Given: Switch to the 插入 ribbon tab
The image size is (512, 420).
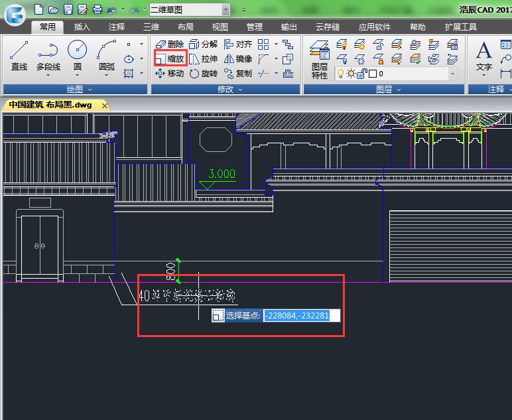Looking at the screenshot, I should (82, 27).
